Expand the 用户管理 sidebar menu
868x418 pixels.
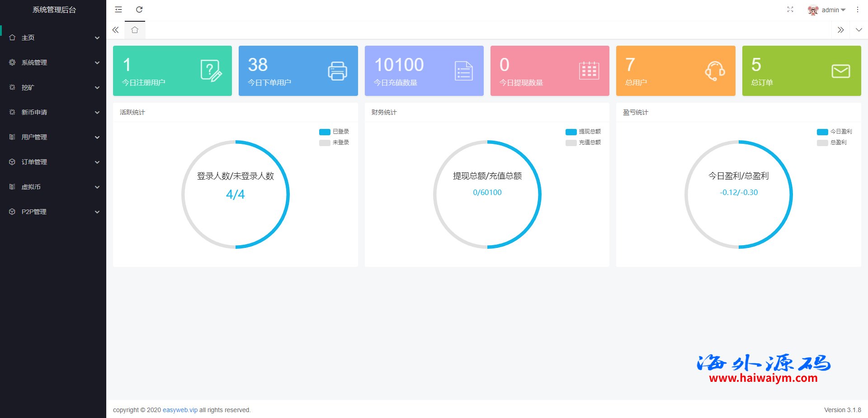click(x=53, y=137)
